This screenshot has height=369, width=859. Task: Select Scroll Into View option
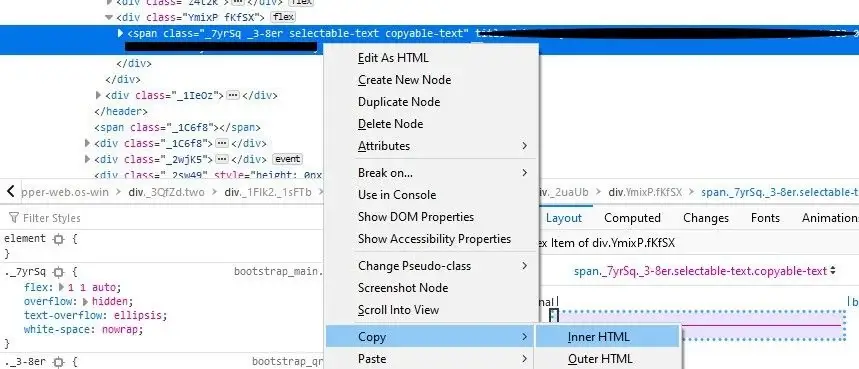pyautogui.click(x=398, y=310)
